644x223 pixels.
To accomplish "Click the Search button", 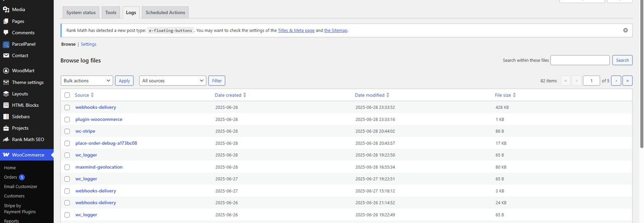I will 622,60.
